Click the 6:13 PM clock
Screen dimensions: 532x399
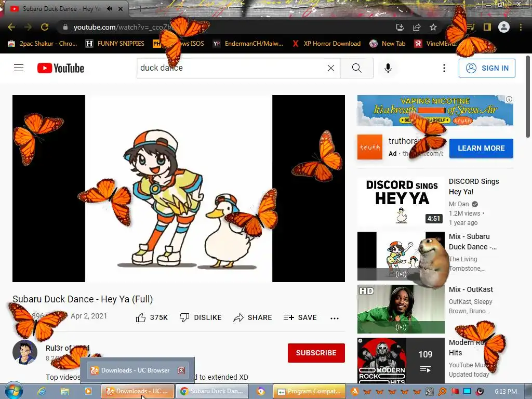tap(506, 392)
